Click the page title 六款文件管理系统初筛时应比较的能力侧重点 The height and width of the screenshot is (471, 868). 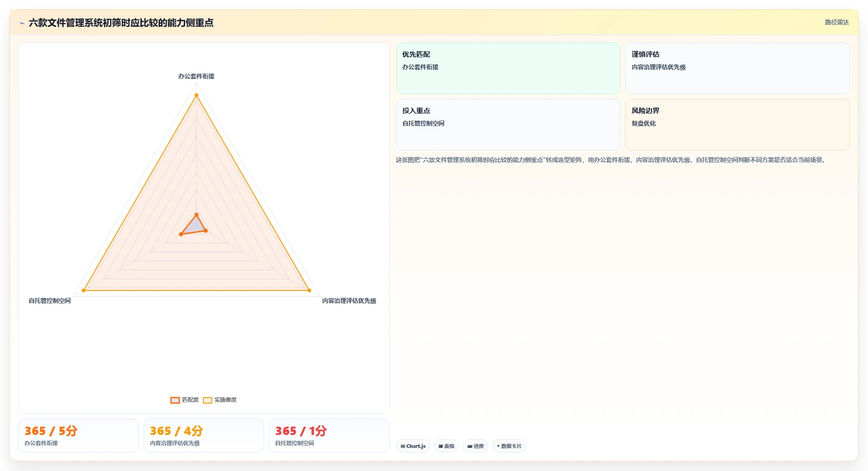point(121,23)
